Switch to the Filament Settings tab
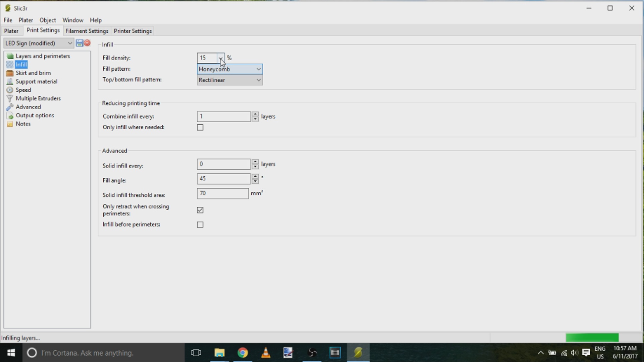 coord(87,31)
